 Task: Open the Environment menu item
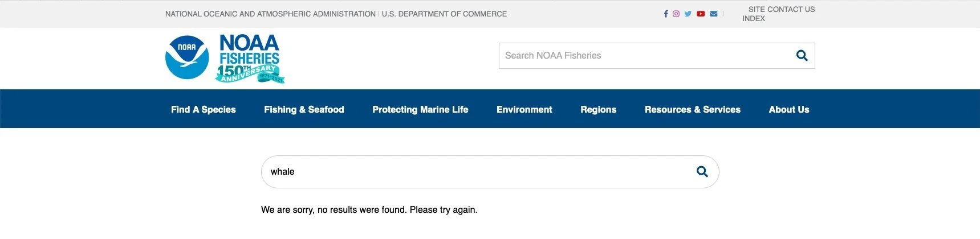[x=524, y=109]
